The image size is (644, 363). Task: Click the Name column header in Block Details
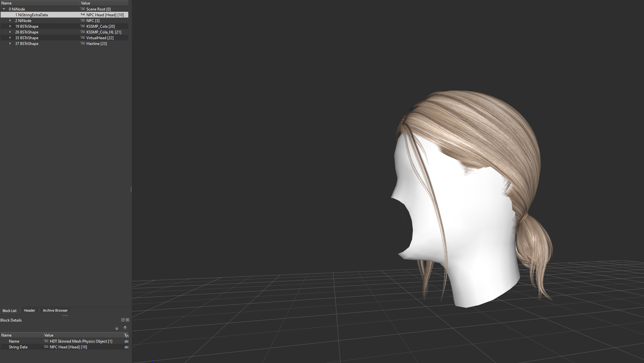tap(22, 335)
